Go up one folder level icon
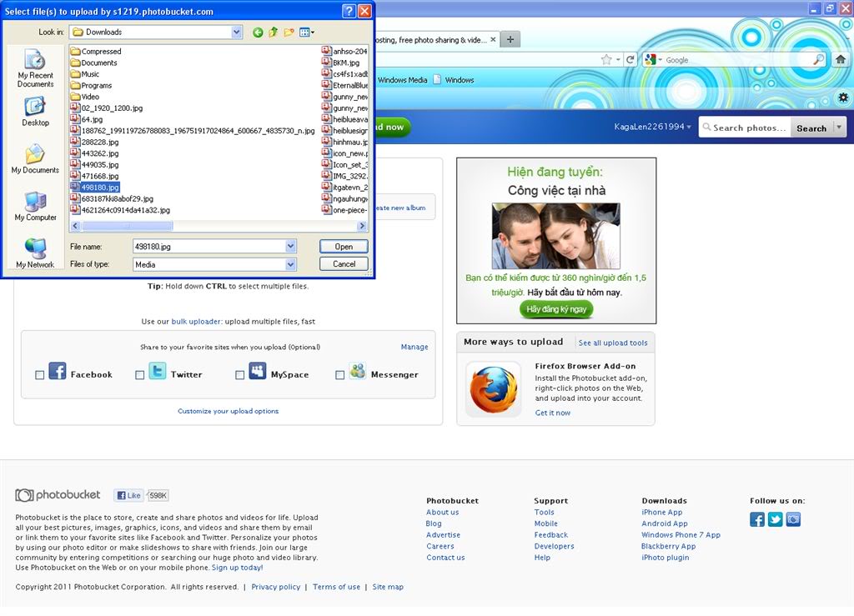The height and width of the screenshot is (616, 854). [x=274, y=33]
